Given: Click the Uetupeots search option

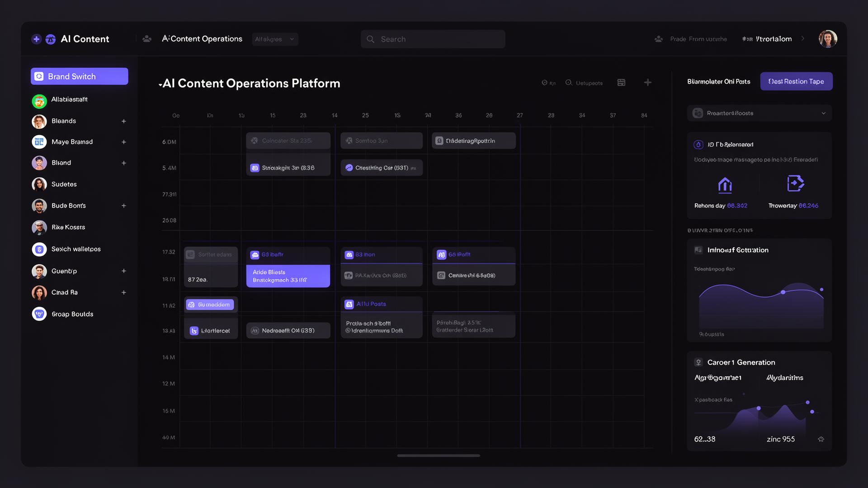Looking at the screenshot, I should click(584, 83).
